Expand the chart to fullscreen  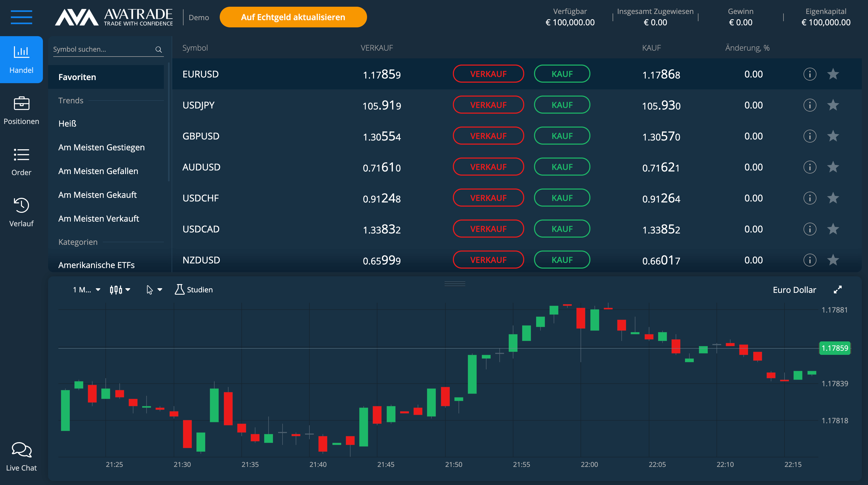(838, 290)
